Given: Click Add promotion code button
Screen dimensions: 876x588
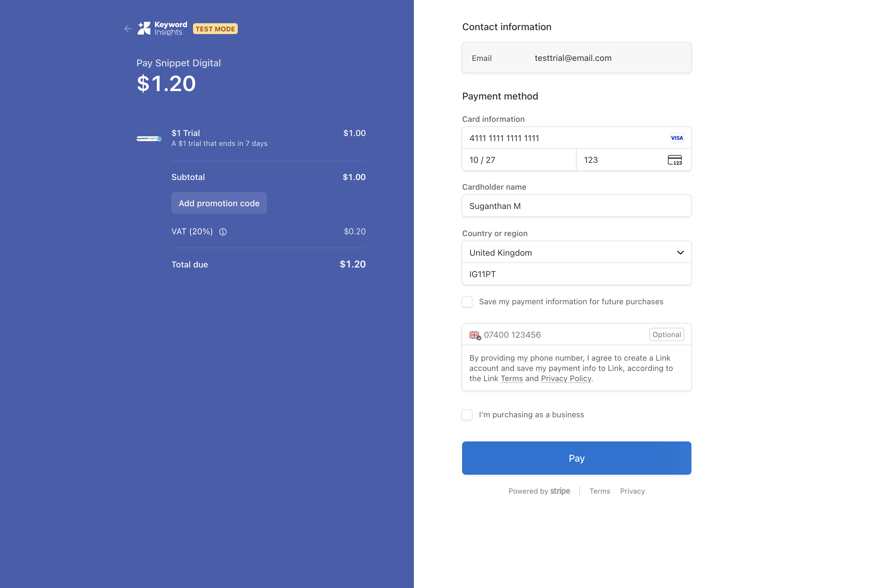Looking at the screenshot, I should coord(219,203).
